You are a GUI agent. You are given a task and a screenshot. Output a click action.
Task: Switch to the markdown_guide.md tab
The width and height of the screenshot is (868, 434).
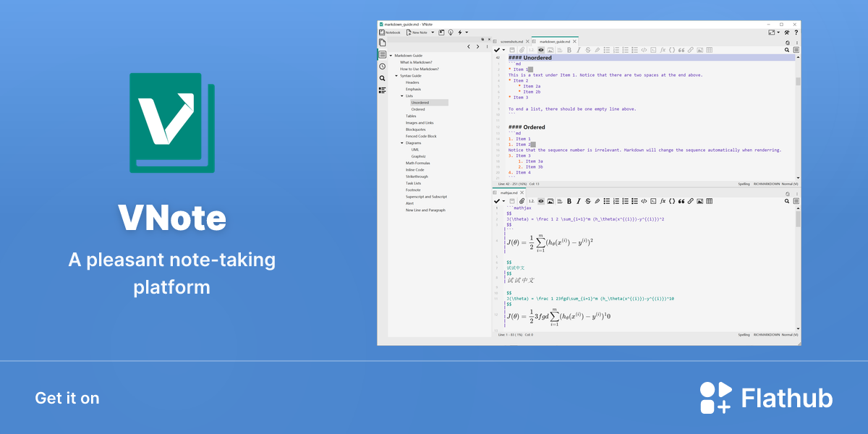pos(554,41)
